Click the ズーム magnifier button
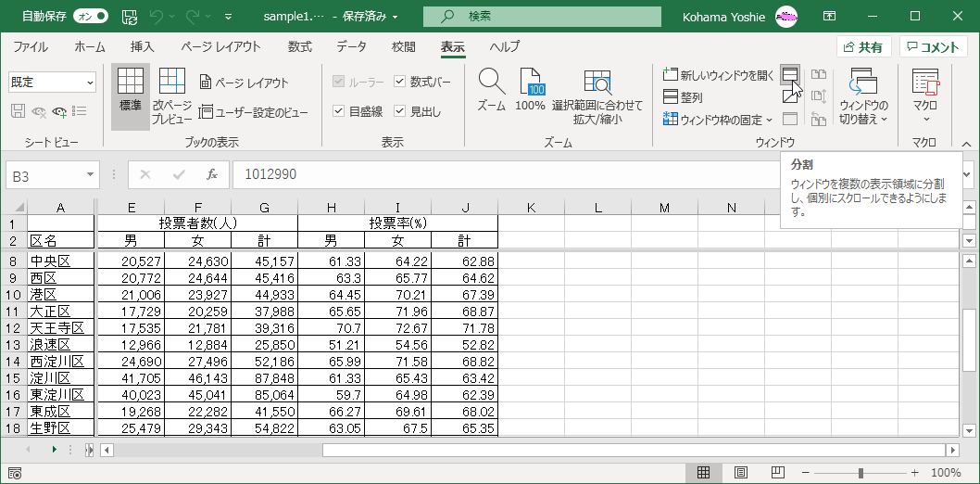Screen dimensions: 980x484 [492, 90]
